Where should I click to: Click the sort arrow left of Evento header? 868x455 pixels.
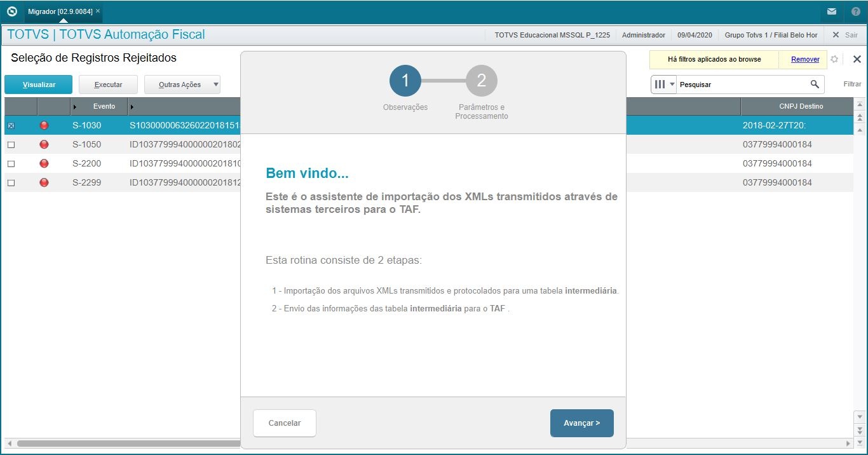click(75, 106)
